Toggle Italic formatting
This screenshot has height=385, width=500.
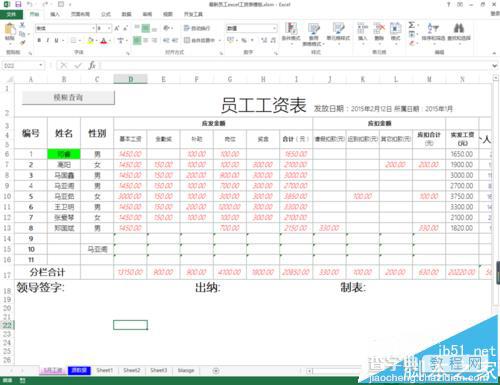click(48, 40)
